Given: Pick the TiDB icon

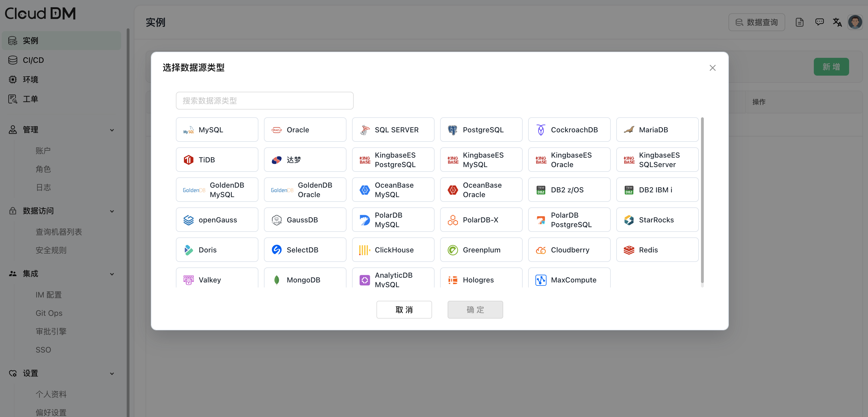Looking at the screenshot, I should click(x=188, y=160).
